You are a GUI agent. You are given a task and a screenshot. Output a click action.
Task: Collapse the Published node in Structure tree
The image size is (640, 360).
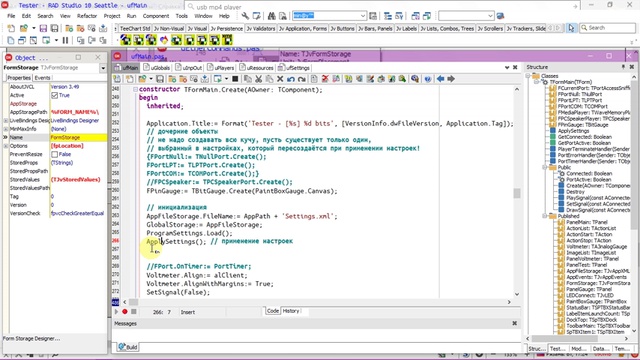[545, 216]
